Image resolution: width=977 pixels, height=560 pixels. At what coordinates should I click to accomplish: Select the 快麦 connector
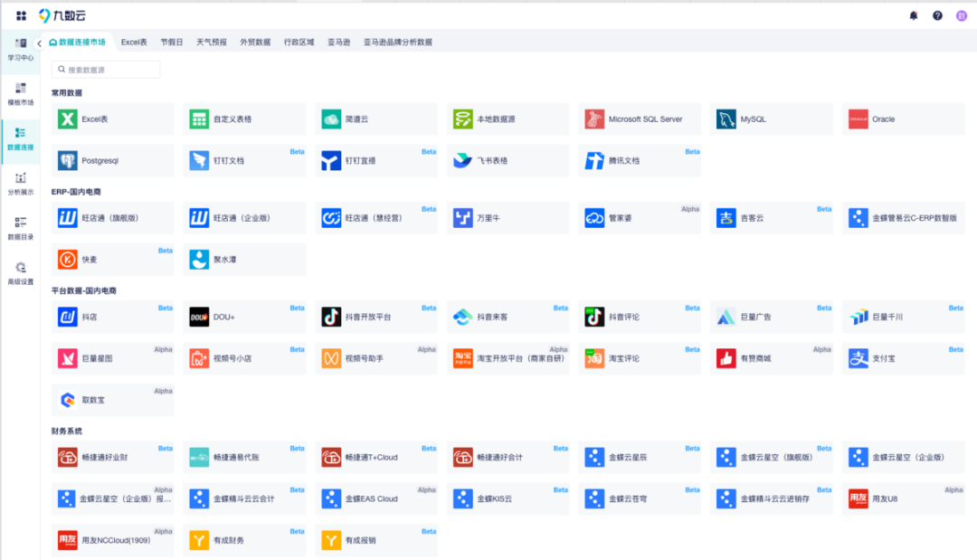[x=113, y=260]
